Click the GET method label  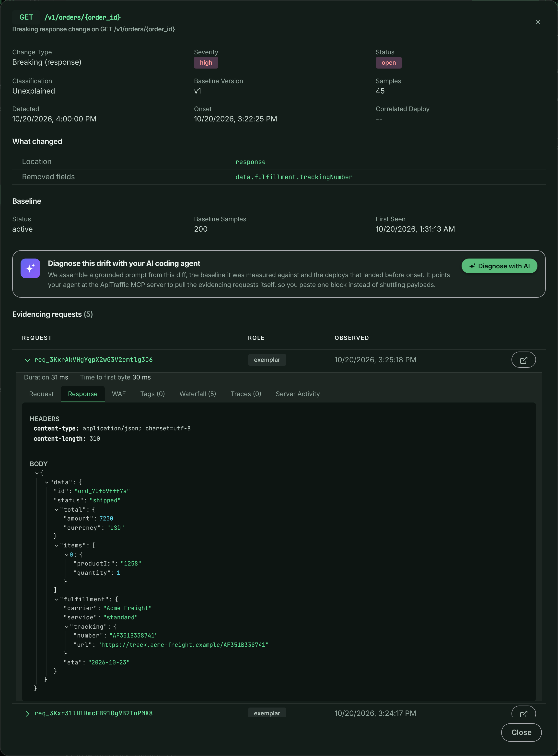click(26, 17)
